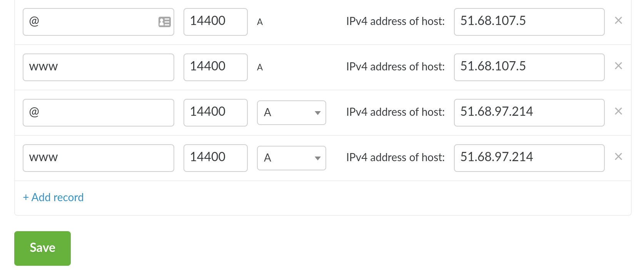This screenshot has width=644, height=270.
Task: Click the Add record link
Action: point(53,197)
